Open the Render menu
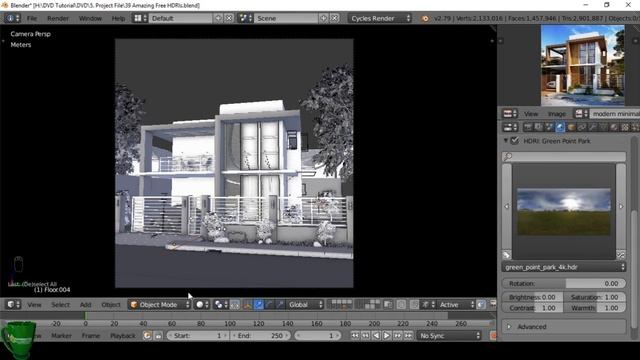The image size is (640, 360). 58,18
